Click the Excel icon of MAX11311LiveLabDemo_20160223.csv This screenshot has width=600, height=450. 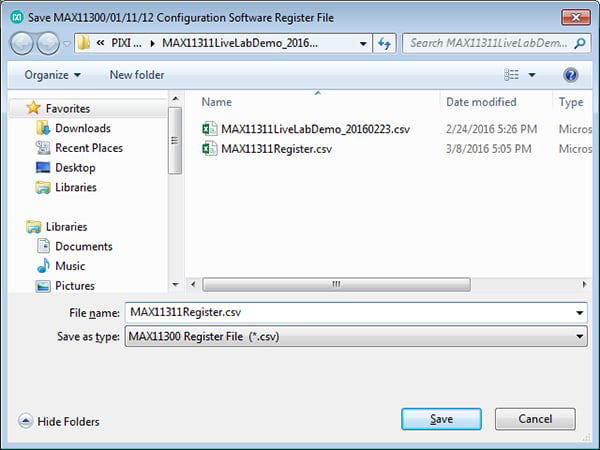(210, 129)
